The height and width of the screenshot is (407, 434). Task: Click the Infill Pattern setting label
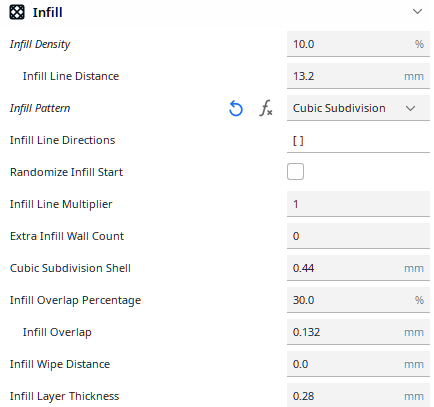point(40,108)
